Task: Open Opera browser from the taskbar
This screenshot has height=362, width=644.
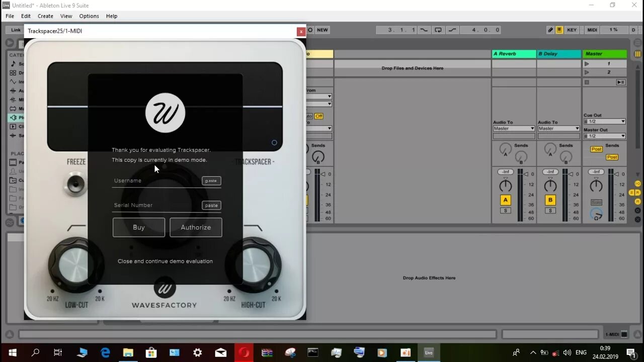Action: pos(244,352)
